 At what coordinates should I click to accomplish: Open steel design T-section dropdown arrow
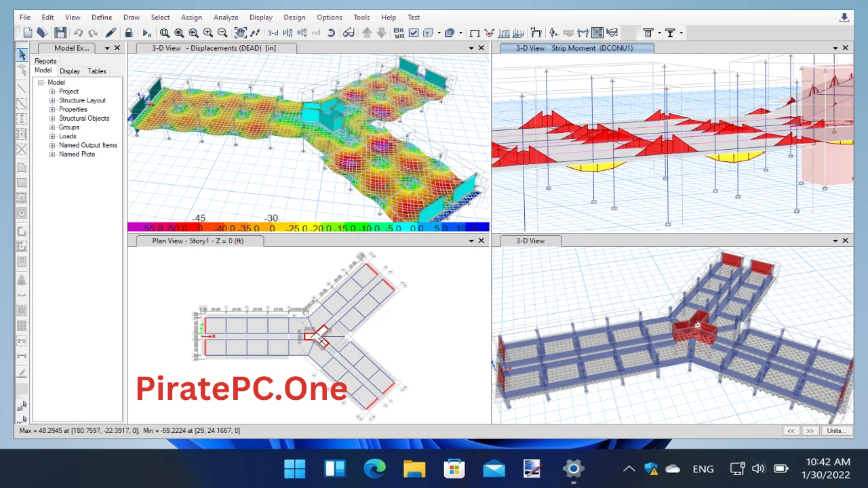(x=681, y=33)
